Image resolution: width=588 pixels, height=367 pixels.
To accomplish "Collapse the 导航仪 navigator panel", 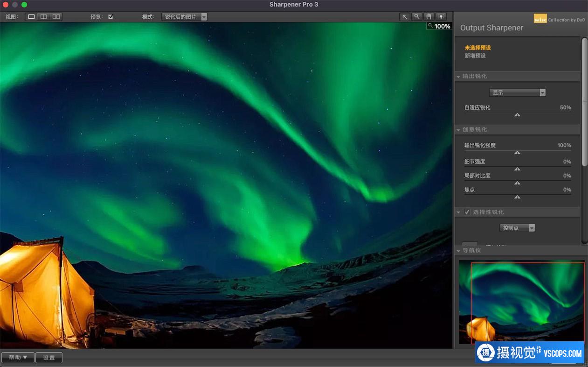I will 458,251.
